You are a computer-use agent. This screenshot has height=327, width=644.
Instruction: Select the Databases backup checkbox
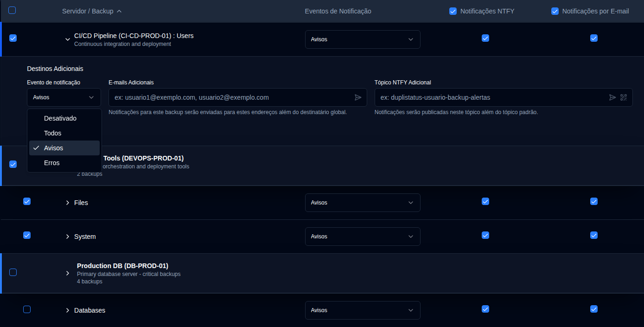[27, 309]
